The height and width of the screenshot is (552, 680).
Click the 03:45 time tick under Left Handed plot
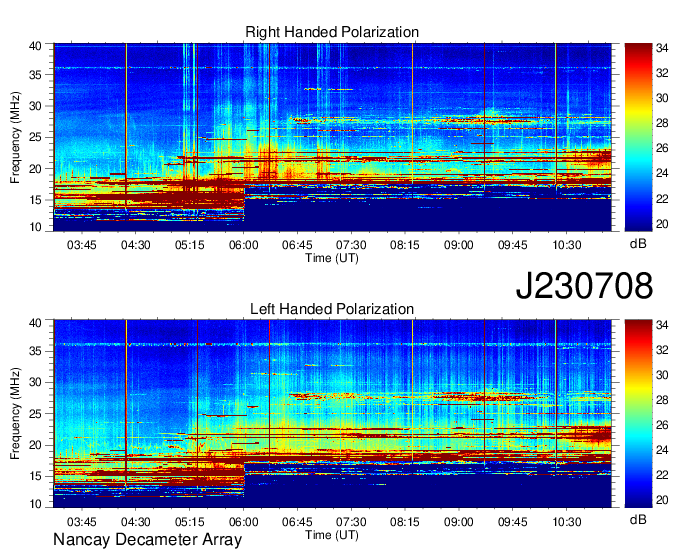82,522
